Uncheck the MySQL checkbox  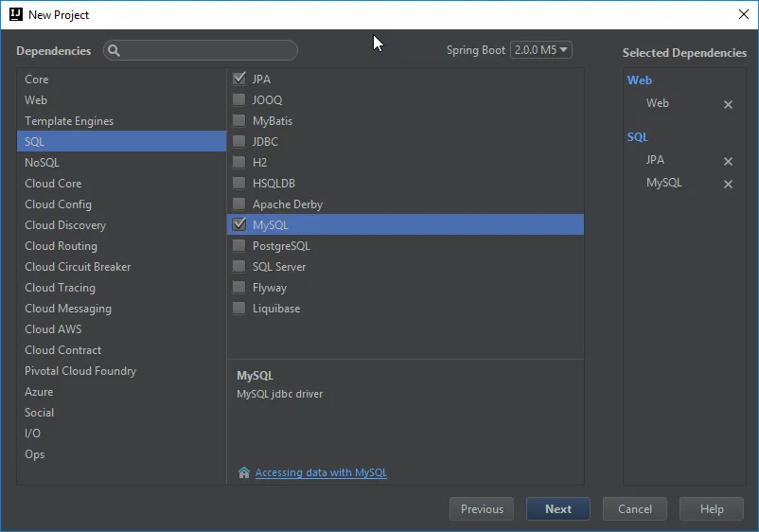pos(239,224)
